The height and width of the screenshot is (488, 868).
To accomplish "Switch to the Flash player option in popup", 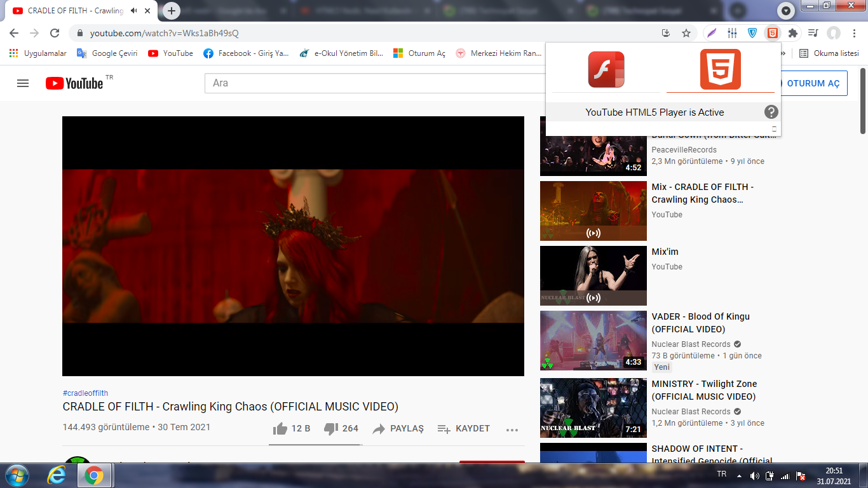I will (606, 69).
